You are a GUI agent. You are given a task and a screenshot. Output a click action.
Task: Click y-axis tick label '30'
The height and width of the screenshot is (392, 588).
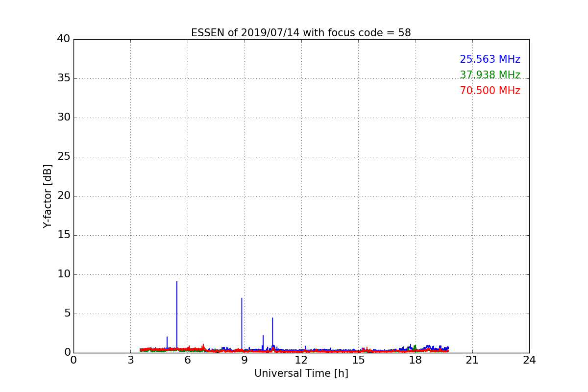(x=64, y=117)
